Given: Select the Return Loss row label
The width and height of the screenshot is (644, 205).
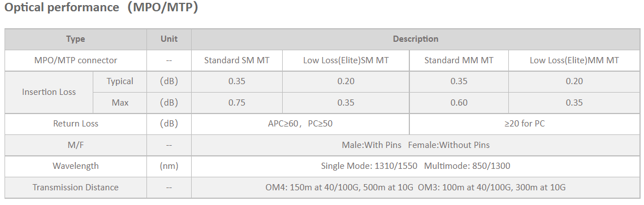Looking at the screenshot, I should click(x=76, y=124).
